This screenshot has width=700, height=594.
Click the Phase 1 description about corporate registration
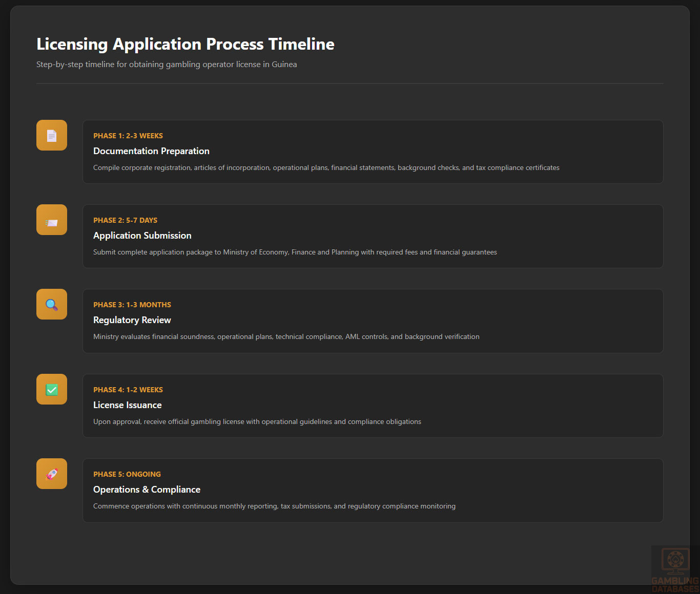point(326,168)
